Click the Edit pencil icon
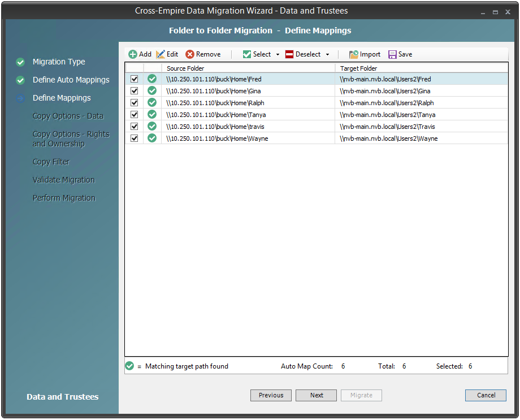520x420 pixels. (161, 54)
